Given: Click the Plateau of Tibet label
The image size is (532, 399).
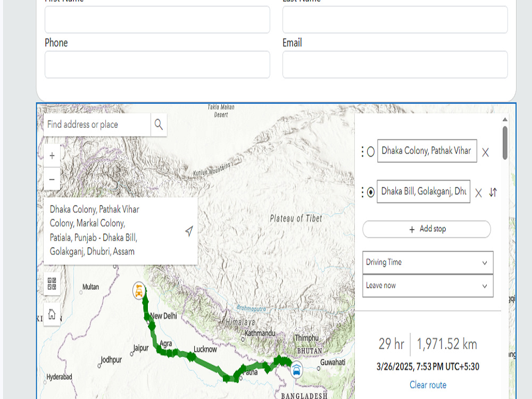Looking at the screenshot, I should (296, 219).
